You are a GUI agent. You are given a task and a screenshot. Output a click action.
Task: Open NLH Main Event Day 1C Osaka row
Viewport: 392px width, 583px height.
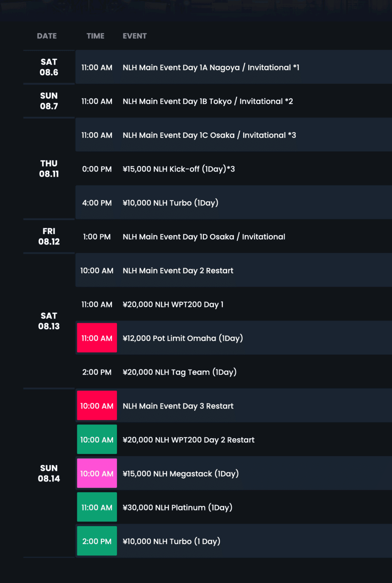pos(209,135)
